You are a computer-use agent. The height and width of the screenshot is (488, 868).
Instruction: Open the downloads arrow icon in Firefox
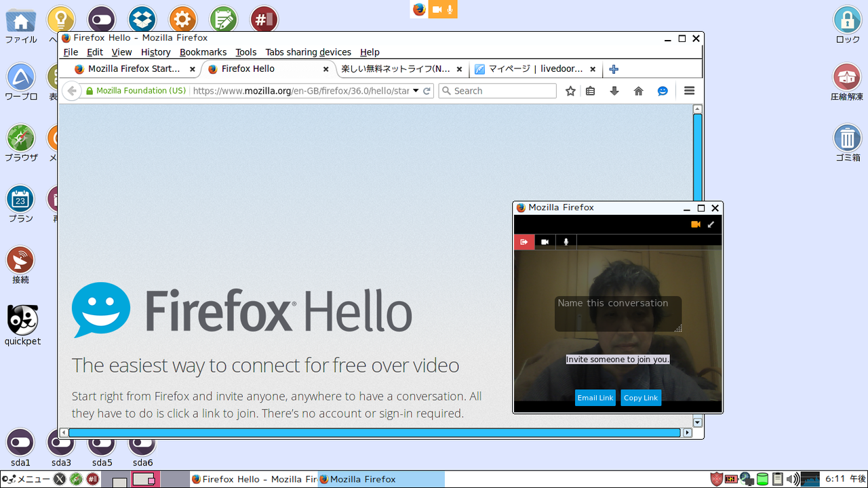click(614, 91)
